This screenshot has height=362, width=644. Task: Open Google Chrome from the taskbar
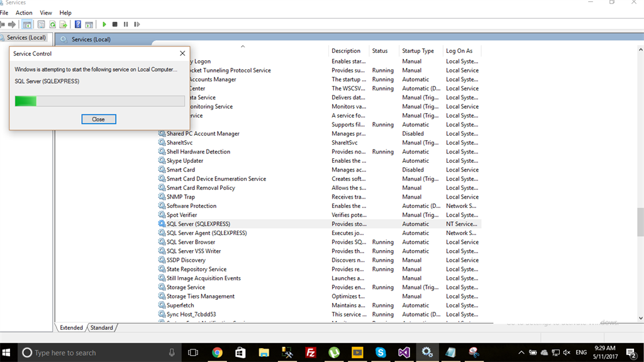point(217,353)
